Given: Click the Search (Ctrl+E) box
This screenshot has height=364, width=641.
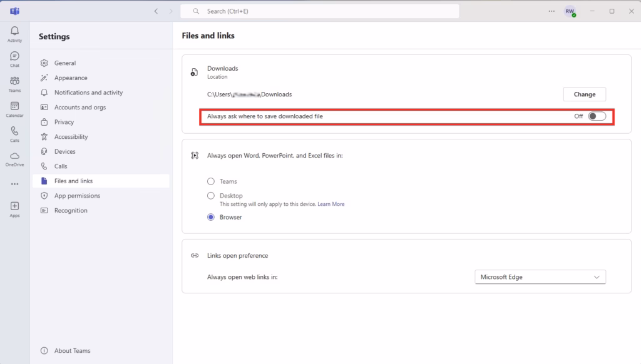Looking at the screenshot, I should tap(320, 11).
